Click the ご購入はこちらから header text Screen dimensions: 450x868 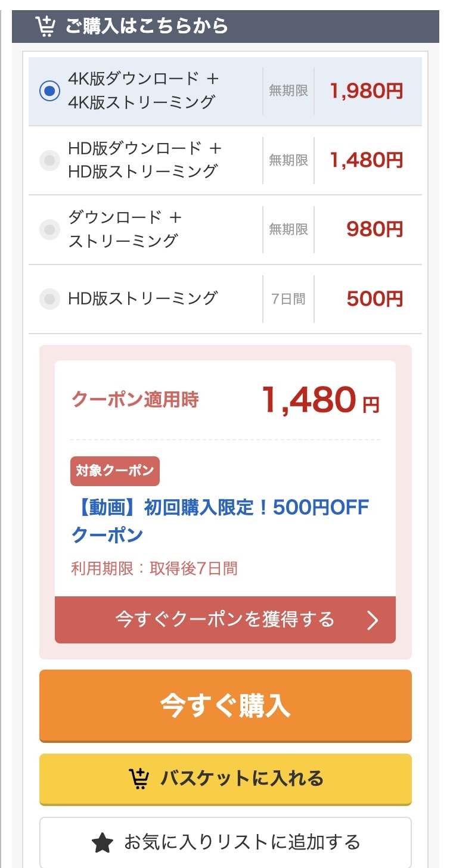pos(147,27)
